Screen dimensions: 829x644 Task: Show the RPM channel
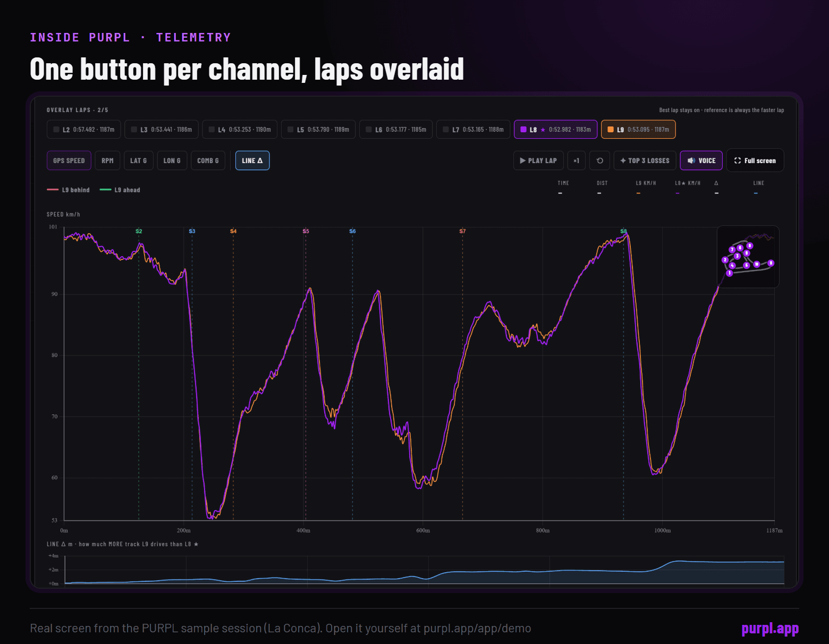107,160
